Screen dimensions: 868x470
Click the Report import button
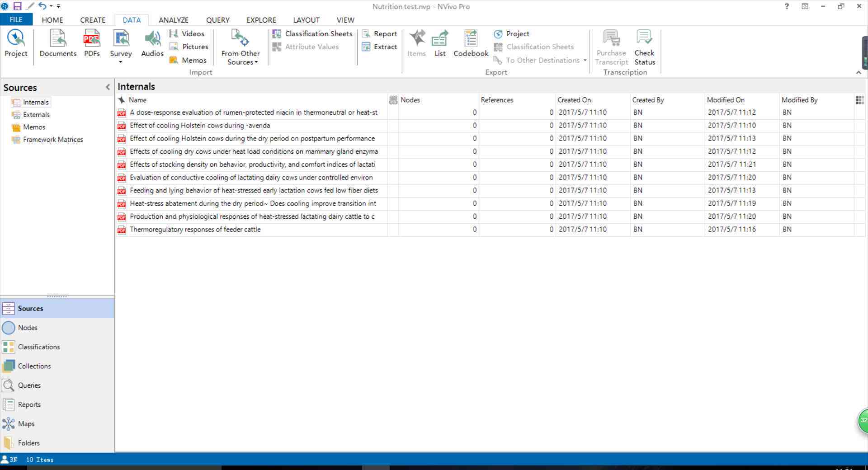pos(379,33)
